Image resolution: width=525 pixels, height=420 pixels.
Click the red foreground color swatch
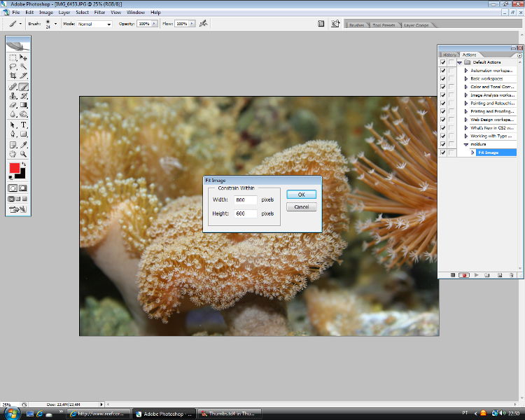tap(14, 168)
